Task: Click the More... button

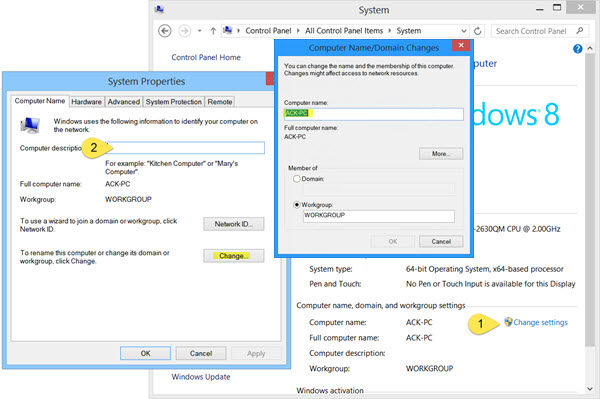Action: (x=441, y=154)
